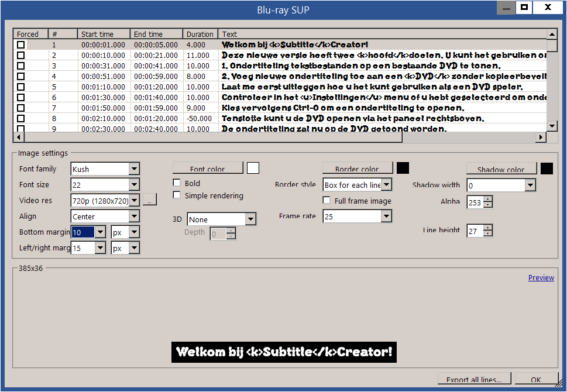The width and height of the screenshot is (567, 392).
Task: Enable Simple rendering checkbox
Action: (177, 195)
